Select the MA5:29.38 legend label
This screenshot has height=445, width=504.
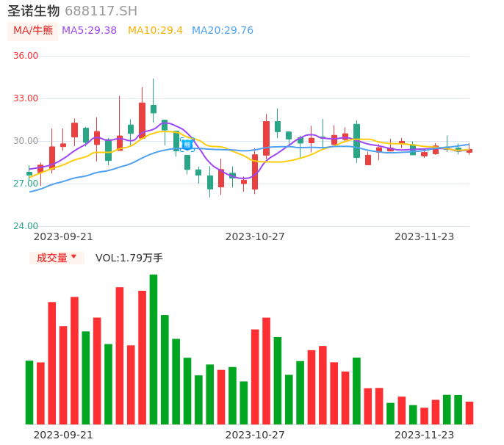tap(89, 31)
